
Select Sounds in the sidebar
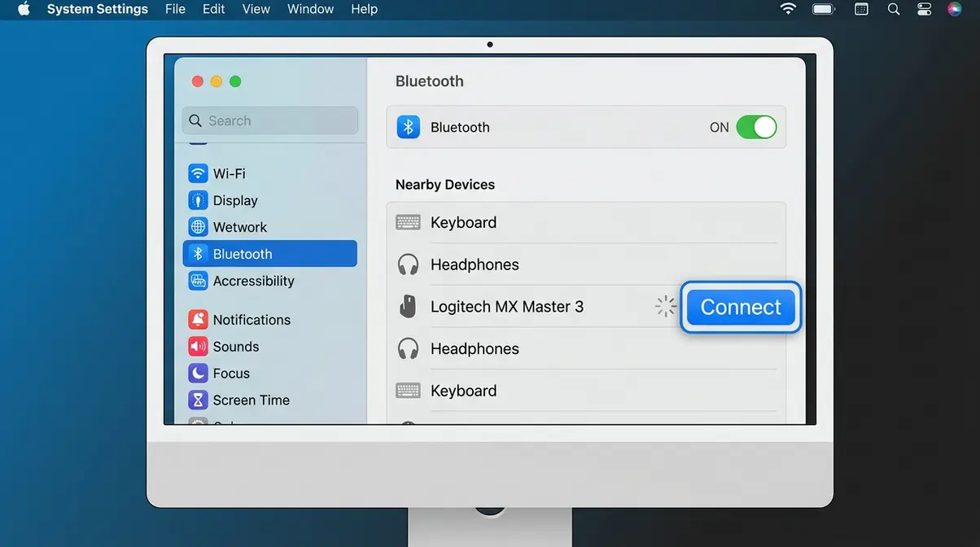[270, 347]
